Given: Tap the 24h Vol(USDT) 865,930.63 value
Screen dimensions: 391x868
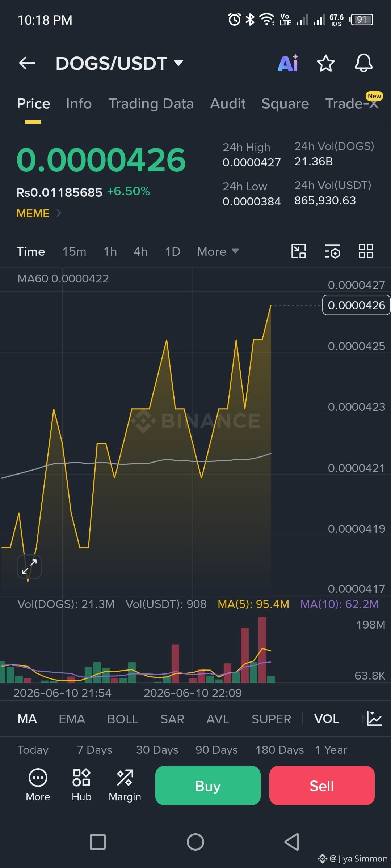Looking at the screenshot, I should pos(325,200).
